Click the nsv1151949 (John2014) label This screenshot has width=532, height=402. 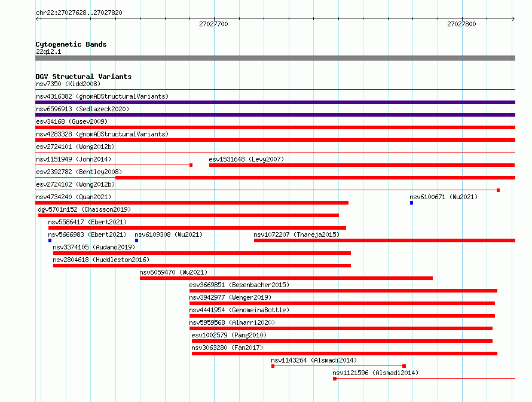point(74,159)
